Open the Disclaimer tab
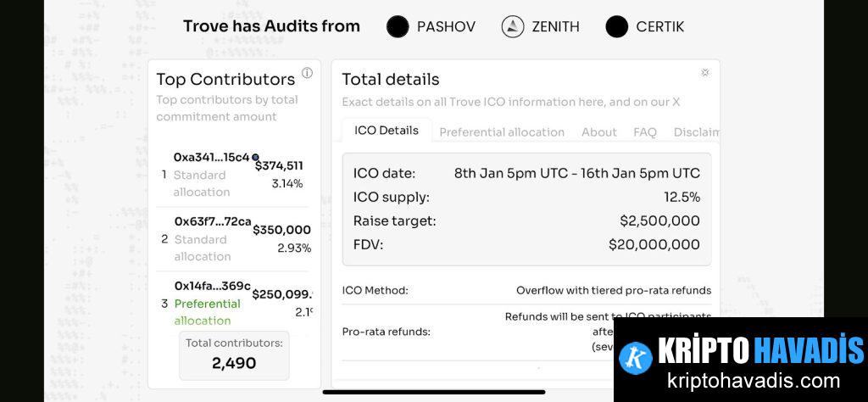 [x=695, y=132]
